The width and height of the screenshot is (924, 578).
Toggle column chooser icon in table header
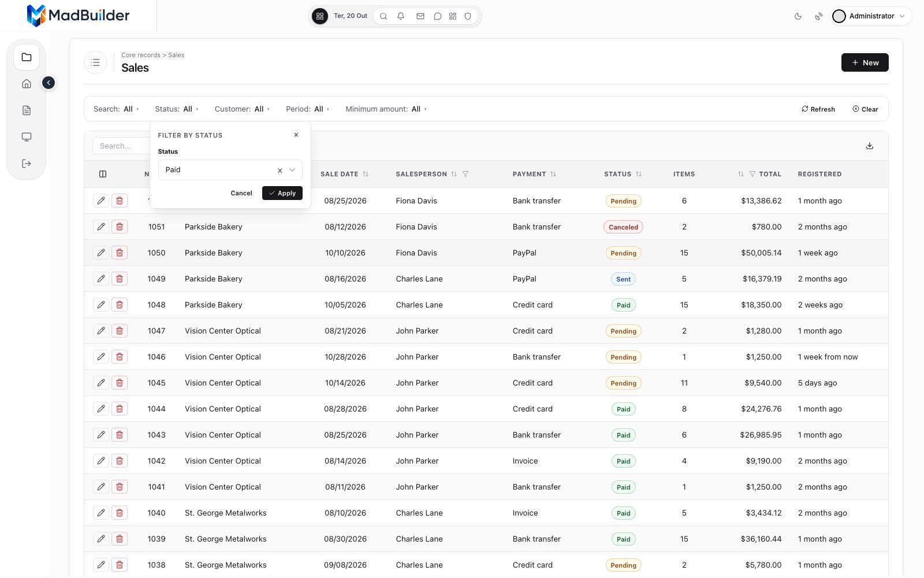pos(103,174)
